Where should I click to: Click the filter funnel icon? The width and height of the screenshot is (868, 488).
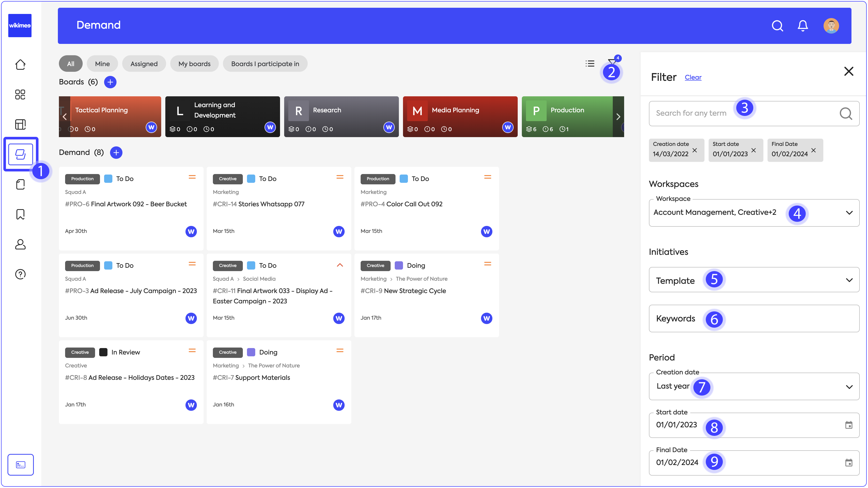pyautogui.click(x=611, y=62)
